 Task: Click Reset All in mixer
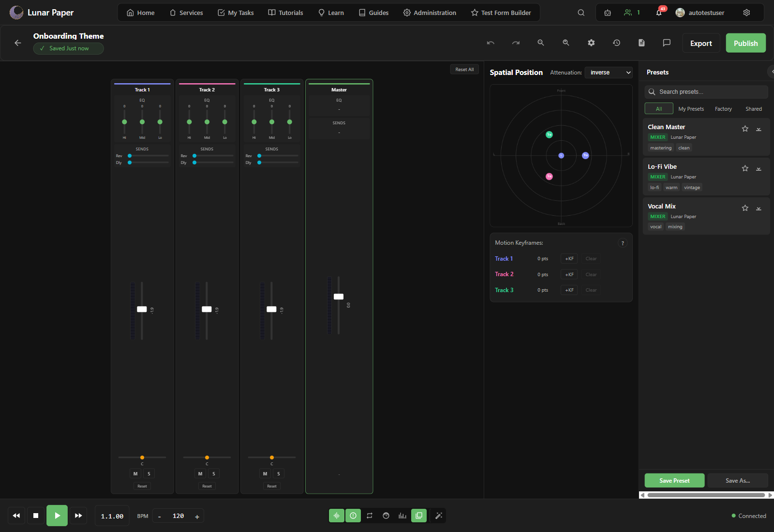(464, 69)
